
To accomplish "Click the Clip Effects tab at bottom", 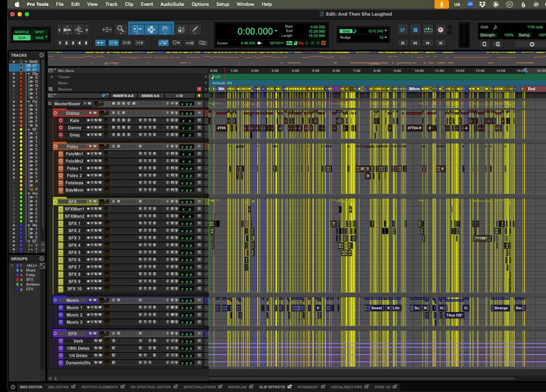I will pyautogui.click(x=272, y=387).
